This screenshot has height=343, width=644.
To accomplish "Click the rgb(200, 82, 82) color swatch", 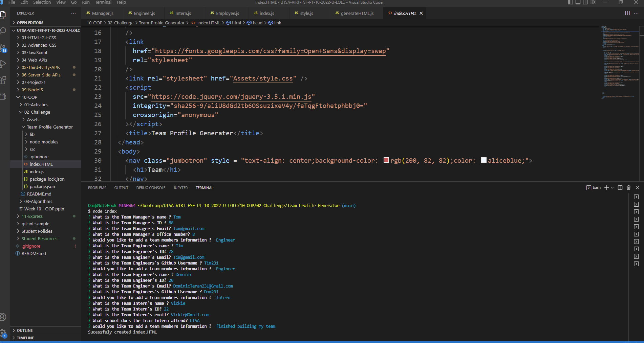I will tap(386, 160).
